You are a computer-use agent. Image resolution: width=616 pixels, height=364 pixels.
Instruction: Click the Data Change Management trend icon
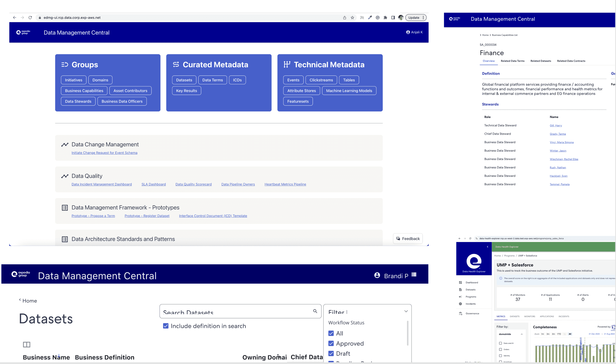[x=65, y=144]
